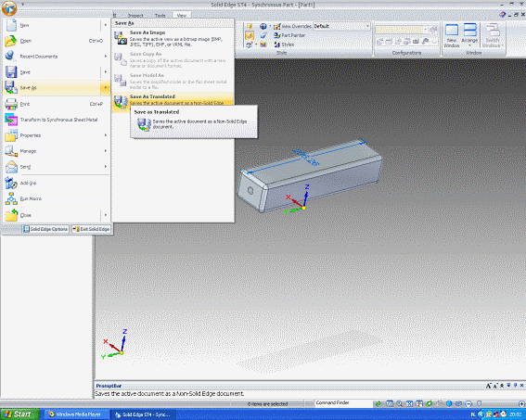Image resolution: width=526 pixels, height=420 pixels.
Task: Select Print from the application menu
Action: [57, 104]
